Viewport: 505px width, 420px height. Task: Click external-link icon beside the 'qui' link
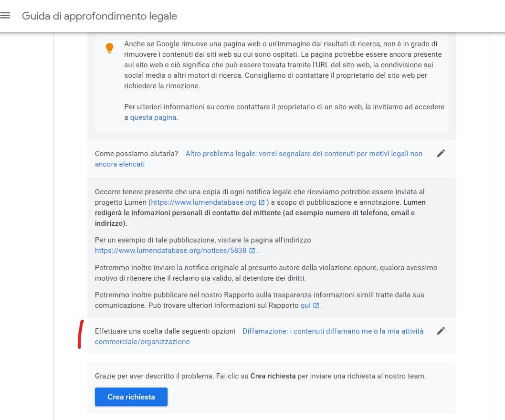(x=316, y=305)
